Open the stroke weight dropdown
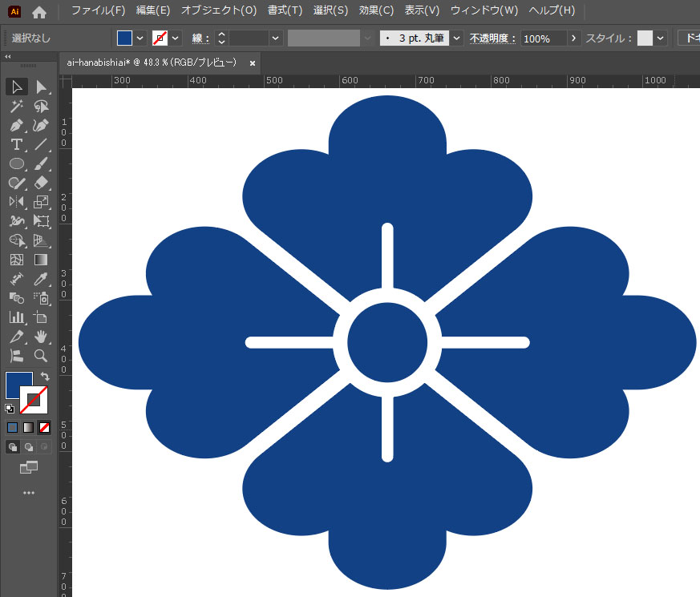The height and width of the screenshot is (597, 700). 276,38
